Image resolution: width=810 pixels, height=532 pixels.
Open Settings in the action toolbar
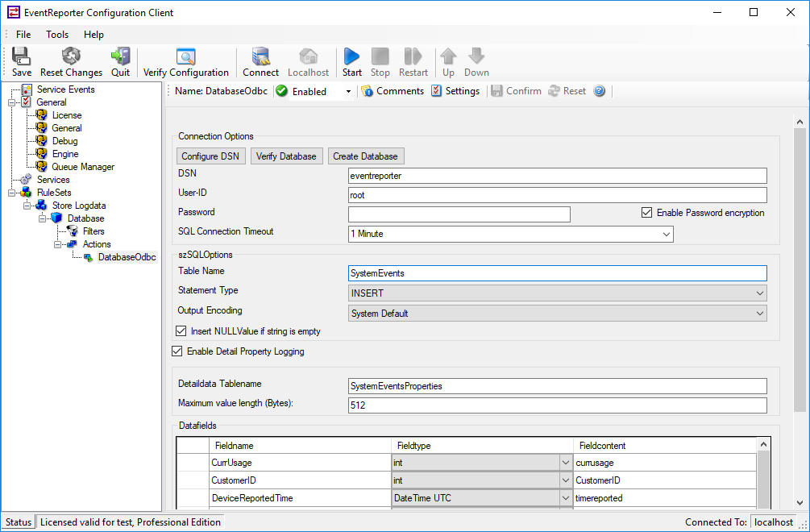[x=455, y=91]
